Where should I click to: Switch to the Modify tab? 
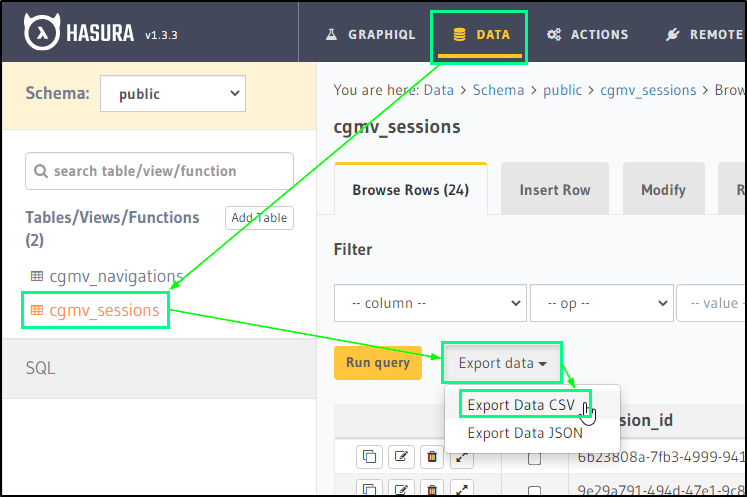(x=663, y=189)
